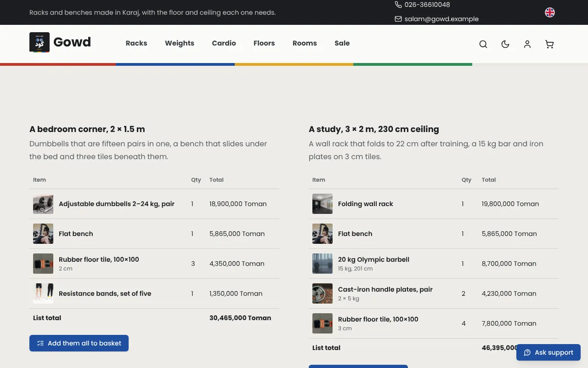Click the Gowd brand name
This screenshot has height=368, width=588.
(x=72, y=42)
